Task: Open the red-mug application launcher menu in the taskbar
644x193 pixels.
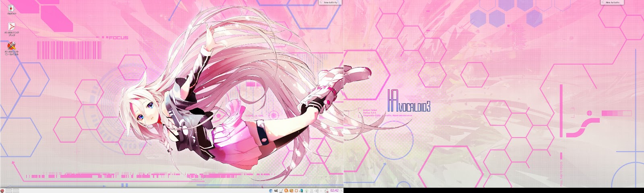Action: point(2,191)
